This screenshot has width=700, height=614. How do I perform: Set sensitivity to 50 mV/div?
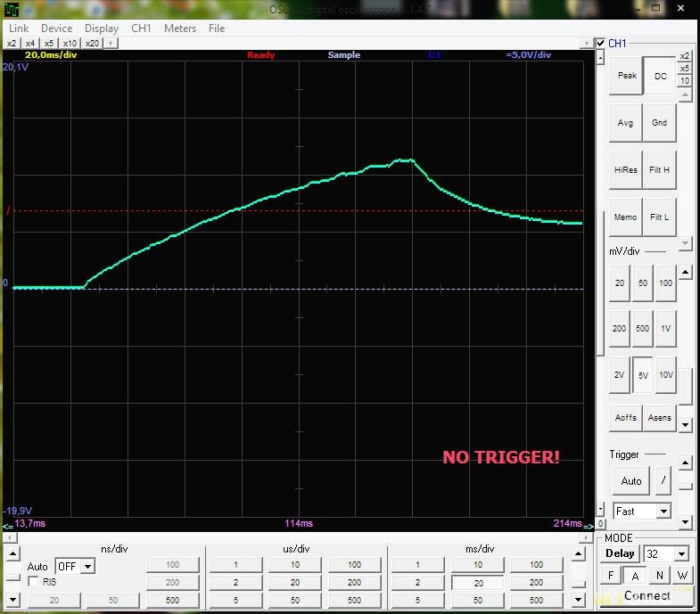click(x=642, y=282)
